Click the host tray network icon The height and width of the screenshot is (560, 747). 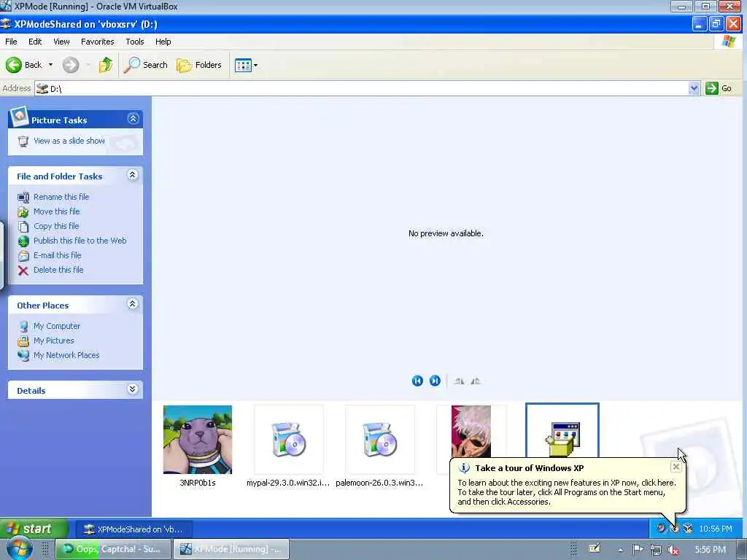point(656,550)
